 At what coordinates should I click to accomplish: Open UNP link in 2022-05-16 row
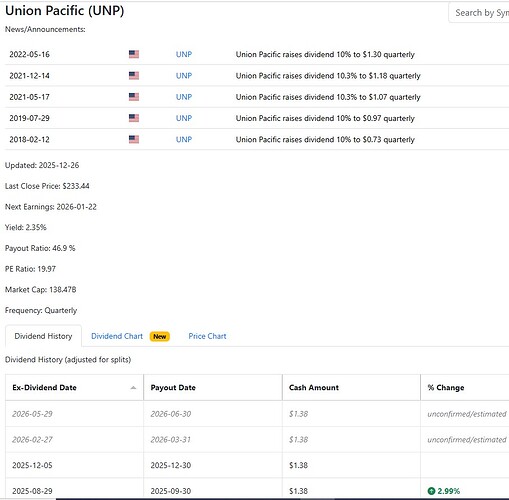(x=184, y=54)
